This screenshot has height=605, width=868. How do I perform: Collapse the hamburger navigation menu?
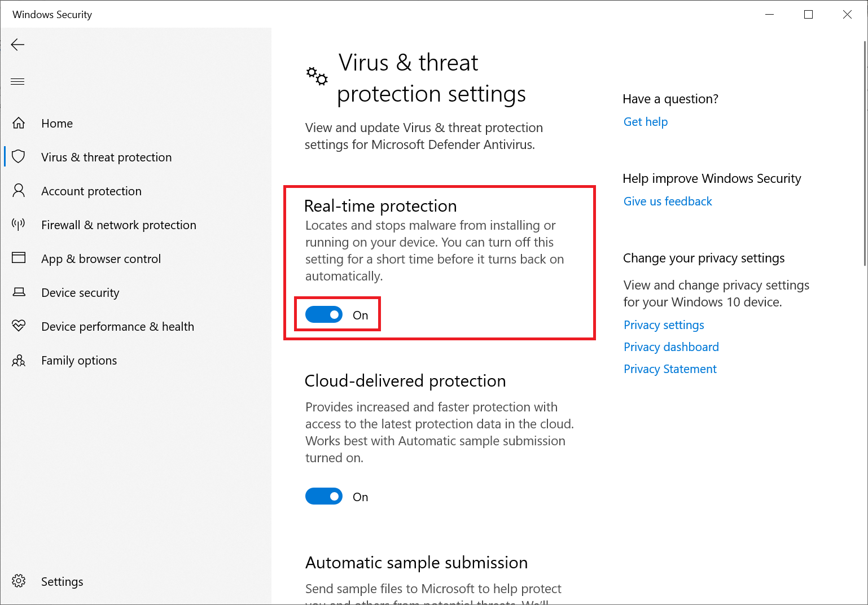click(x=18, y=82)
